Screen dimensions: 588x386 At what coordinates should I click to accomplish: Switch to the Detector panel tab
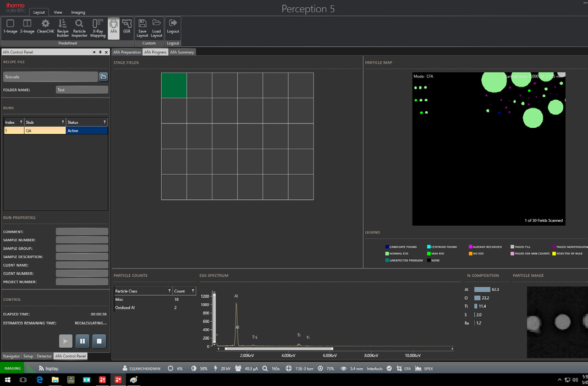pos(44,356)
